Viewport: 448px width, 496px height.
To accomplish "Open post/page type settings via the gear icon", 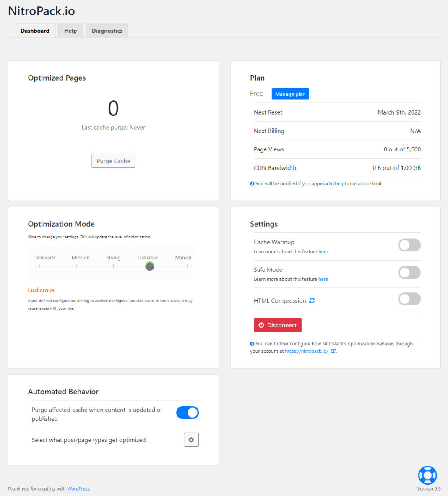I will pos(191,439).
